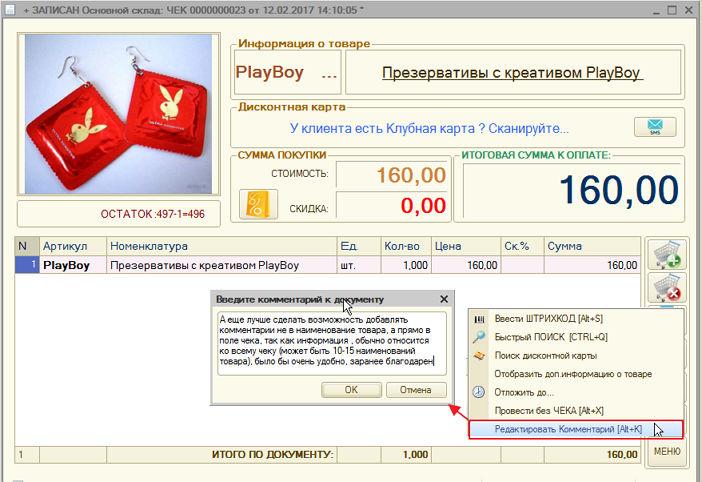Click the add-to-cart icon with green plus
Screen dimensions: 702x482
[666, 255]
